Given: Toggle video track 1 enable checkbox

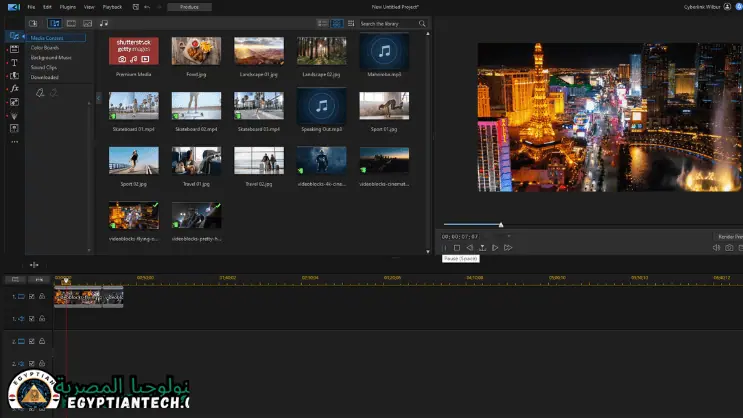Looking at the screenshot, I should pyautogui.click(x=31, y=297).
